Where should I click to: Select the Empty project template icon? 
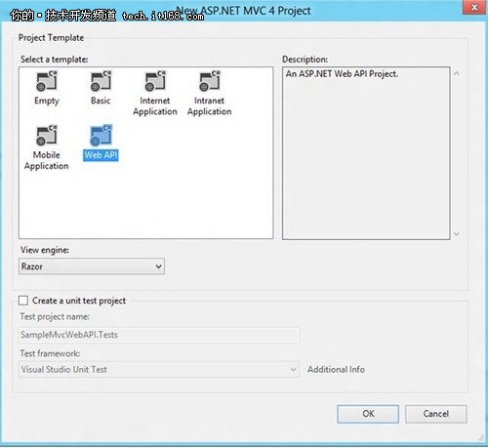coord(47,81)
